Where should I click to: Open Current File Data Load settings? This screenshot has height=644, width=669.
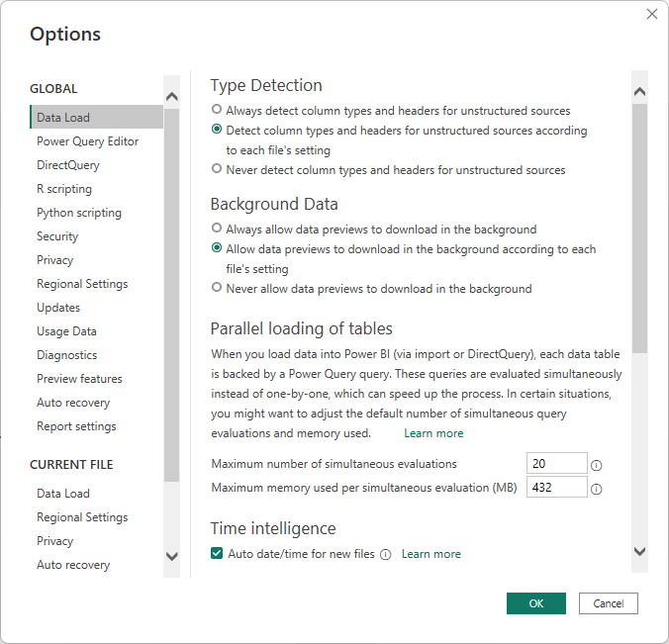(63, 494)
